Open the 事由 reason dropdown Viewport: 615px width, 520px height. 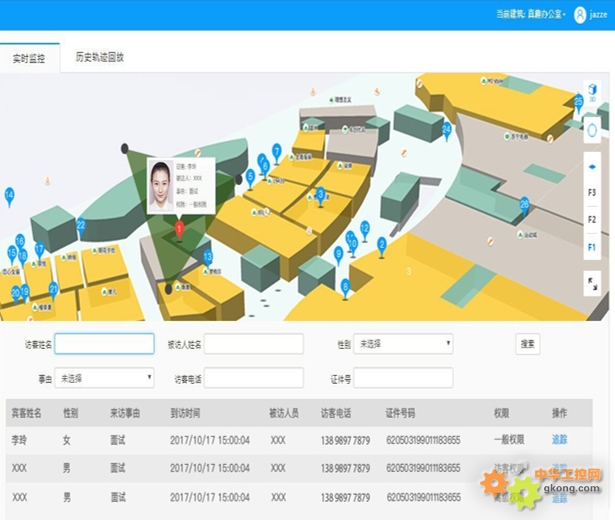[104, 378]
